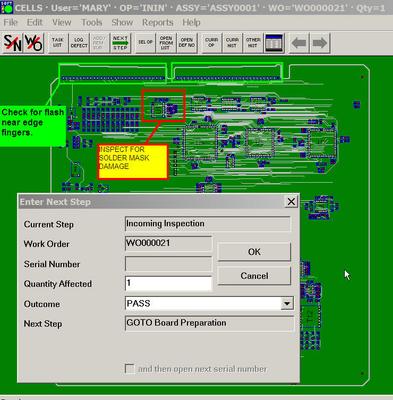393x400 pixels.
Task: Toggle 'and then open next serial number' checkbox
Action: tap(129, 369)
